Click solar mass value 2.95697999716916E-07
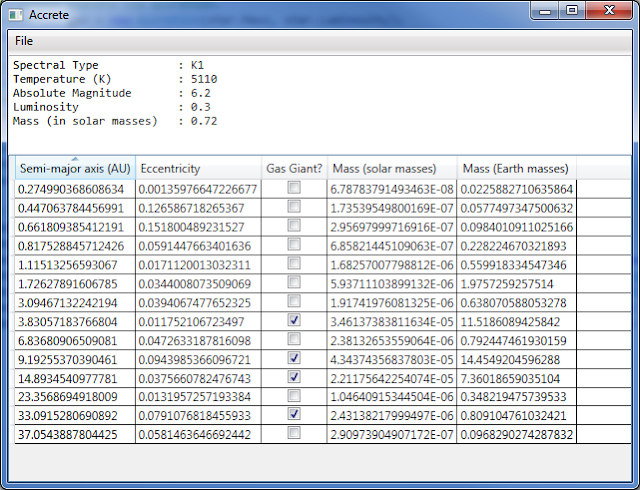Screen dimensions: 640x490 coord(392,227)
